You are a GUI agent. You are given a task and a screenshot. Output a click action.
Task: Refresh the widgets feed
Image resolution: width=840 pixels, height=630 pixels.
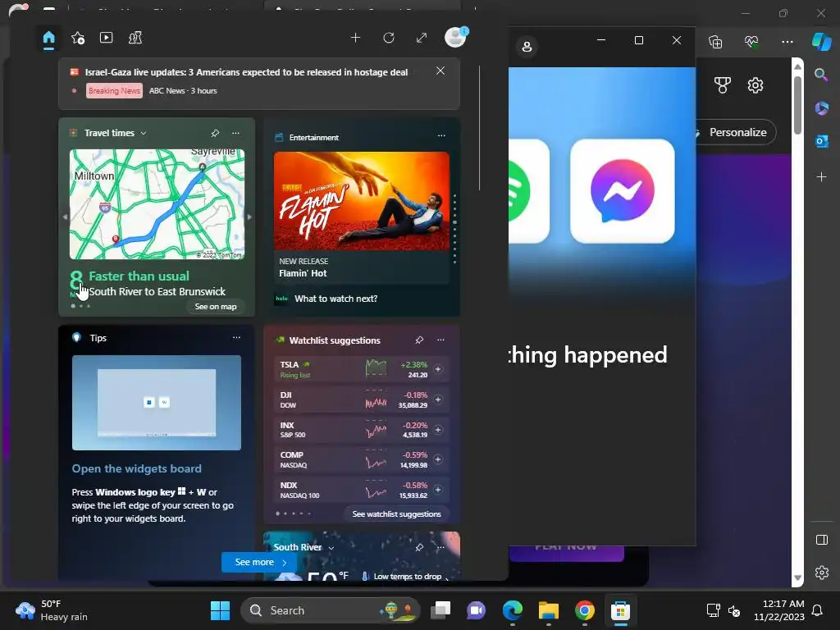point(389,38)
